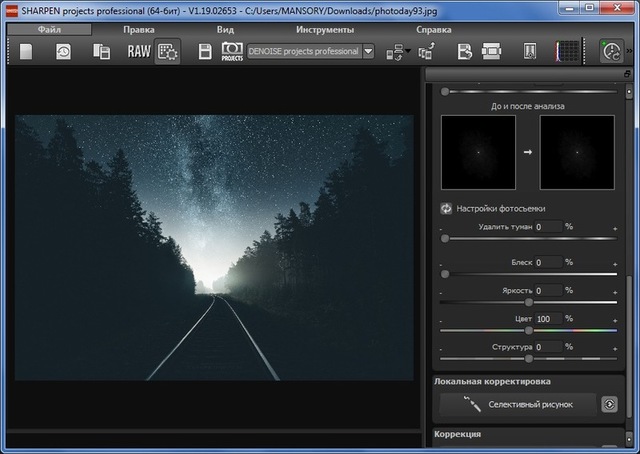Viewport: 640px width, 454px height.
Task: Click the printer icon in toolbar
Action: [x=491, y=51]
